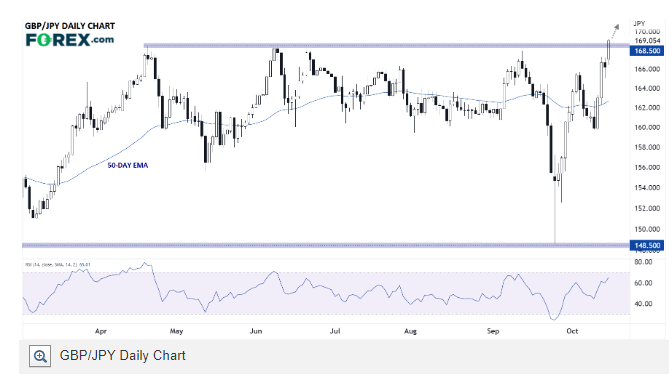Click the lower support line band
This screenshot has width=672, height=386.
[326, 245]
